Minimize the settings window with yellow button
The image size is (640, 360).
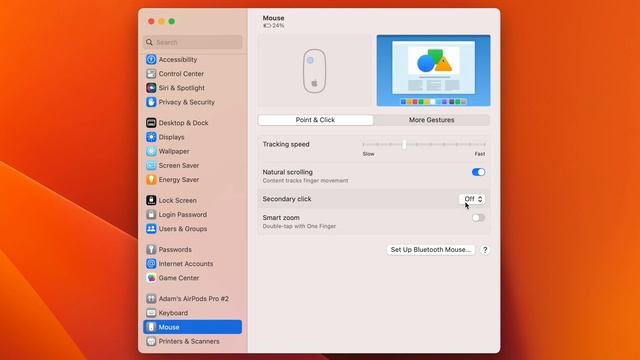[162, 21]
